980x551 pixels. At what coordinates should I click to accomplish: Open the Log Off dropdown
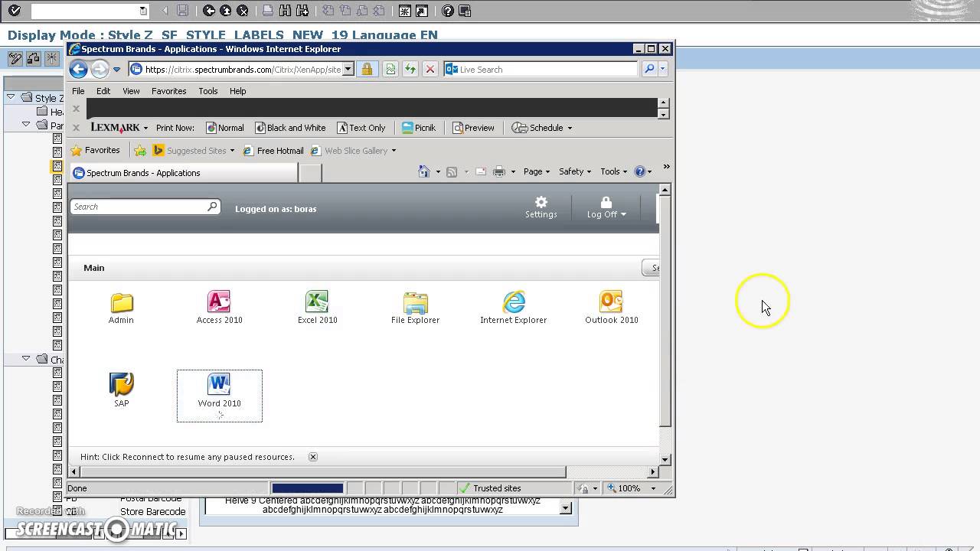tap(606, 207)
